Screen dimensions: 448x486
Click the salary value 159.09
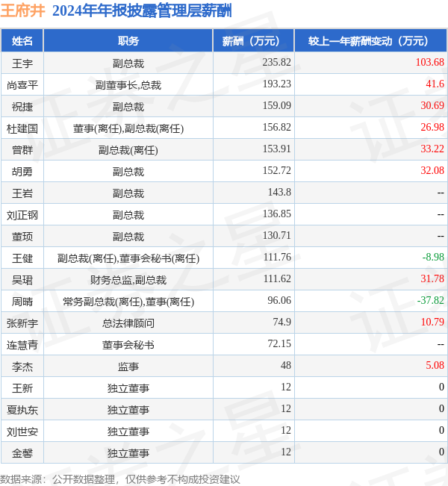[x=276, y=106]
